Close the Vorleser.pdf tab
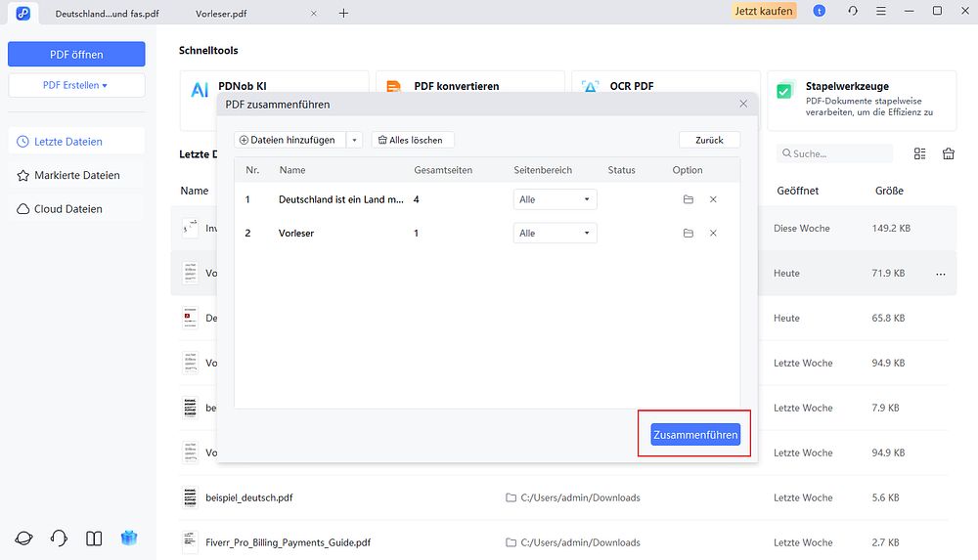Viewport: 978px width, 560px height. coord(314,13)
